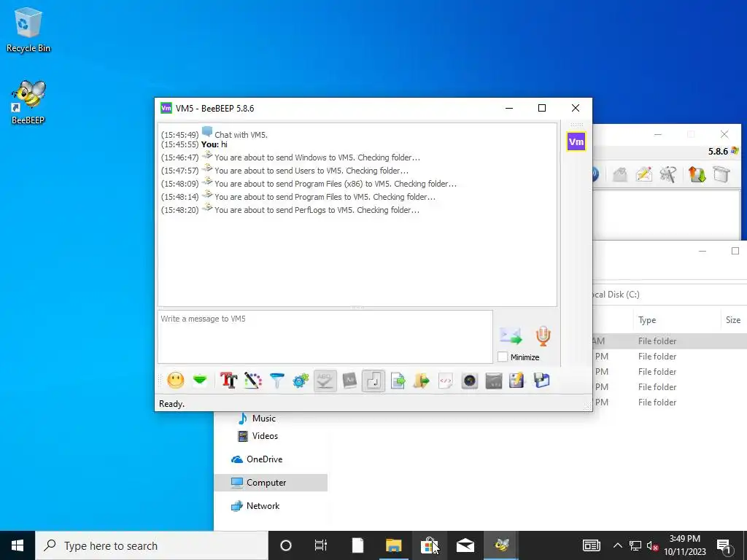Open Microsoft Store from the taskbar
The image size is (747, 560).
429,545
